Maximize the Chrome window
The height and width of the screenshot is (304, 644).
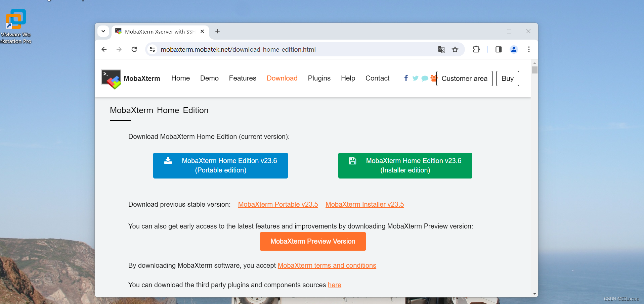pos(509,31)
